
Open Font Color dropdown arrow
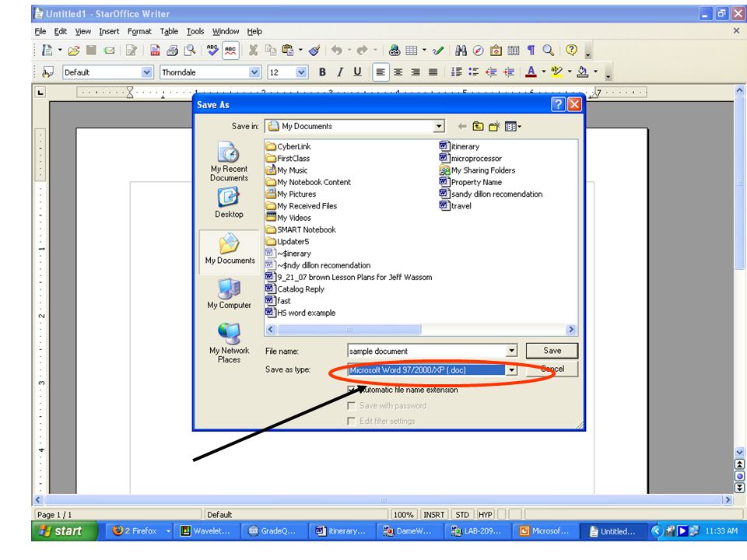[x=544, y=72]
